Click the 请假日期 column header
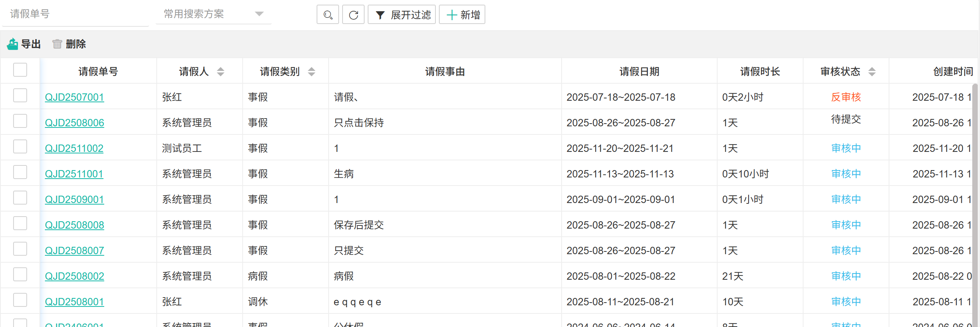This screenshot has width=980, height=327. click(x=639, y=72)
